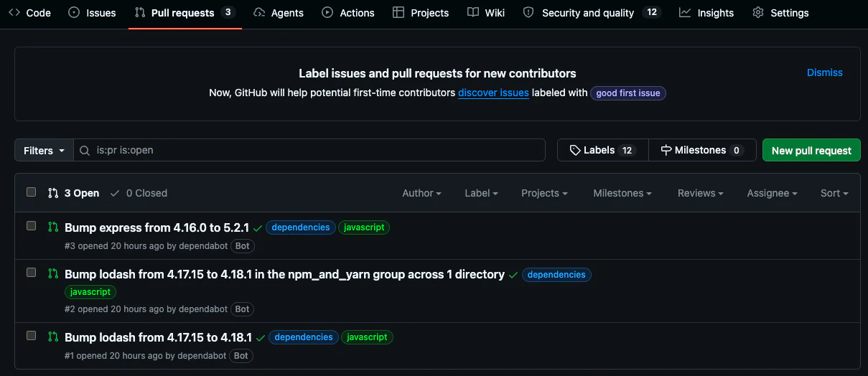The image size is (868, 376).
Task: Switch to the Issues tab
Action: pos(93,13)
